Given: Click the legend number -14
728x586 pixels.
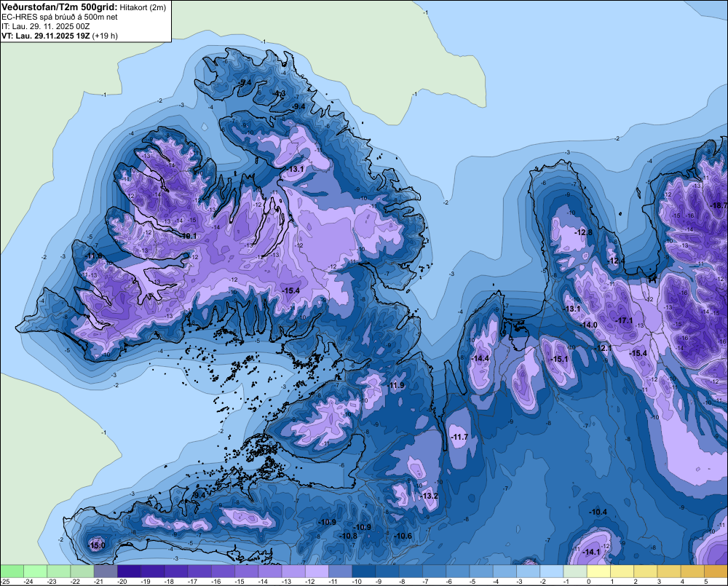Looking at the screenshot, I should [x=264, y=582].
